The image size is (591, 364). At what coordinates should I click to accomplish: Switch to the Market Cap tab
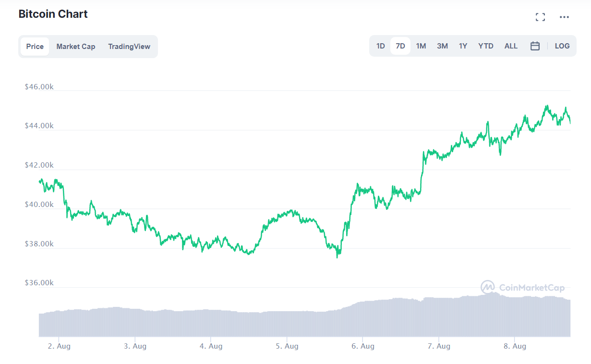point(75,46)
